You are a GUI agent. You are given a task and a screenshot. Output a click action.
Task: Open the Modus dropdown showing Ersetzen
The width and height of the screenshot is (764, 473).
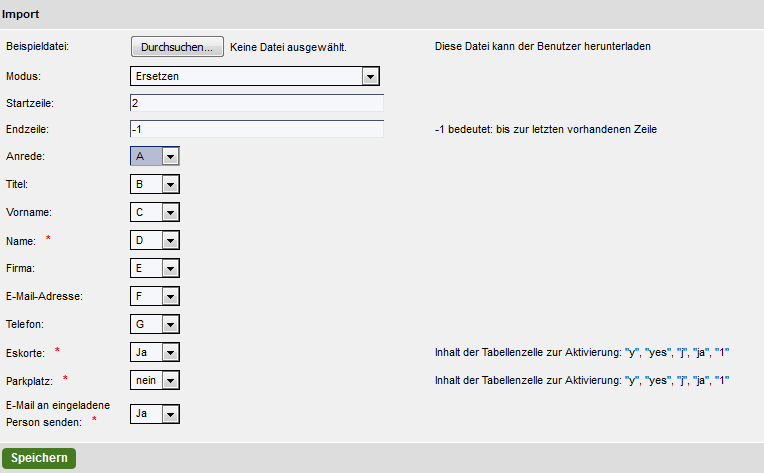coord(255,76)
